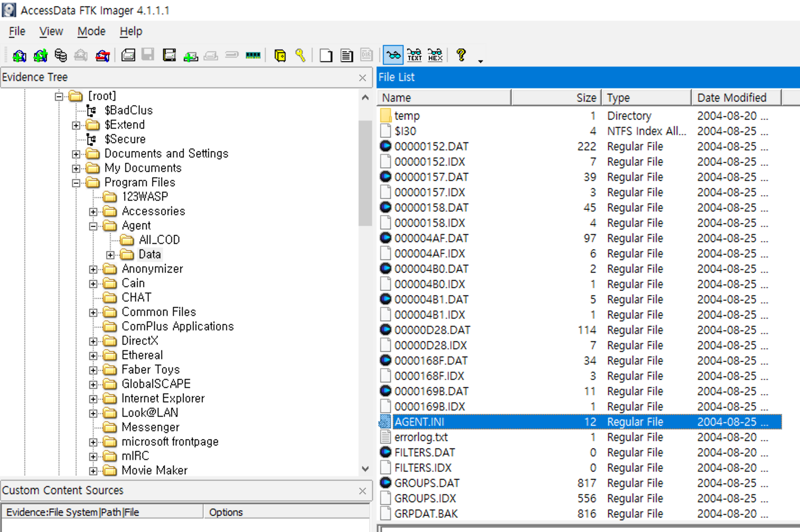Viewport: 800px width, 532px height.
Task: Expand the My Documents node
Action: tap(76, 168)
